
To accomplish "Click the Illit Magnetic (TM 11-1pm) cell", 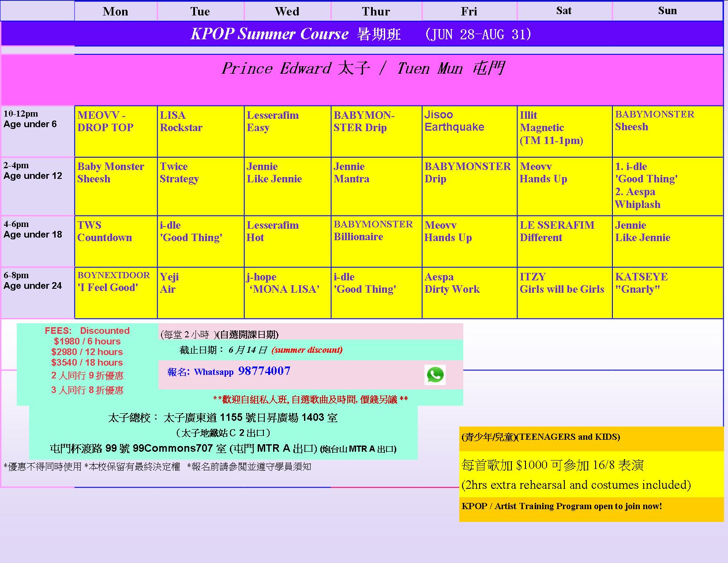I will (565, 131).
